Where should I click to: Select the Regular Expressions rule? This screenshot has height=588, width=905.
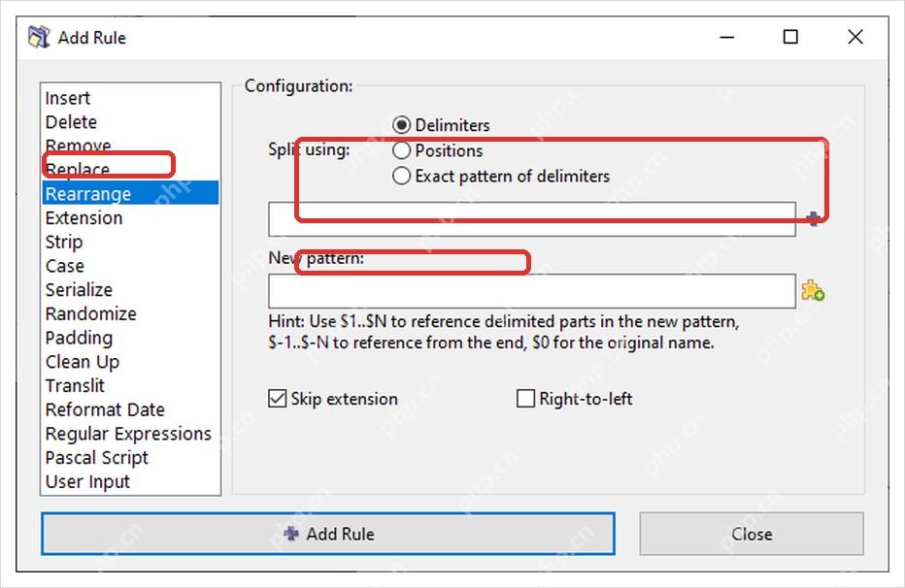coord(130,434)
